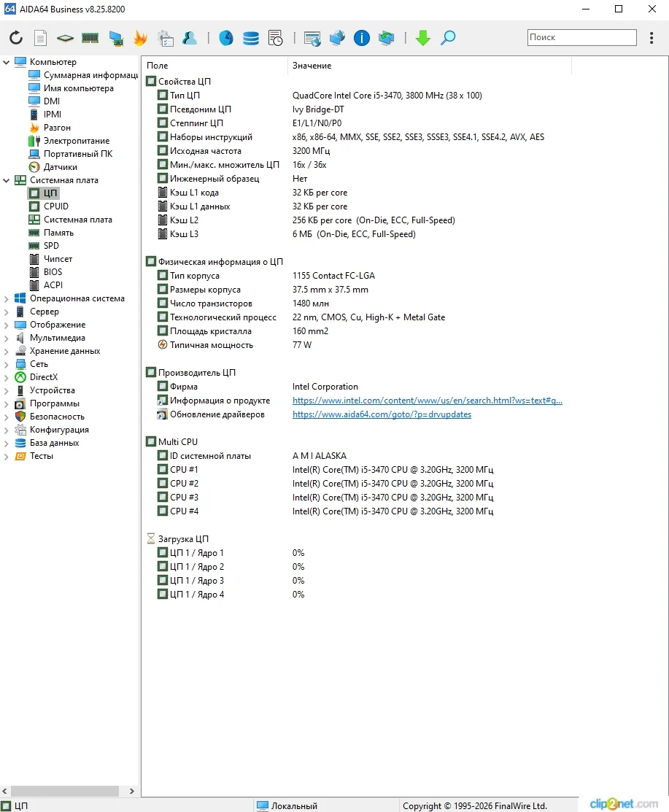Click the green memory module toolbar icon
The height and width of the screenshot is (812, 669).
pos(90,38)
